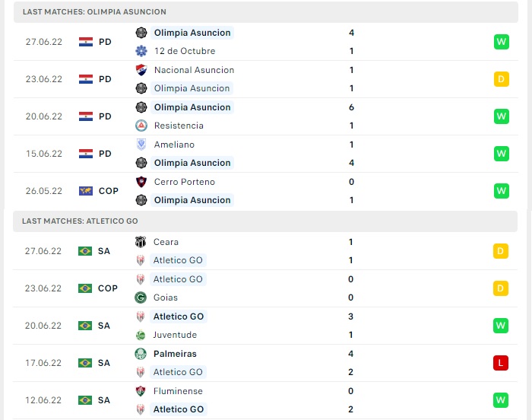Click the 12 de Octubre club crest
The width and height of the screenshot is (532, 420).
point(141,51)
